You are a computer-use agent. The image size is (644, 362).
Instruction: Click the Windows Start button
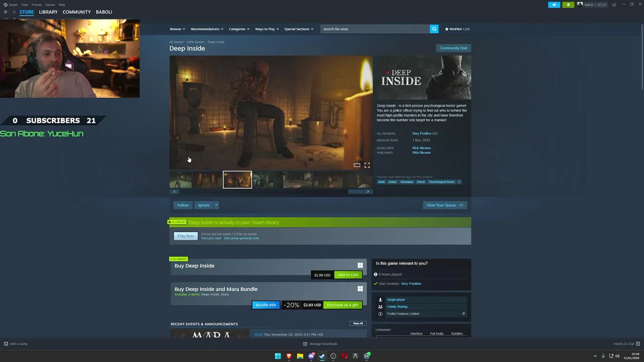tap(278, 356)
